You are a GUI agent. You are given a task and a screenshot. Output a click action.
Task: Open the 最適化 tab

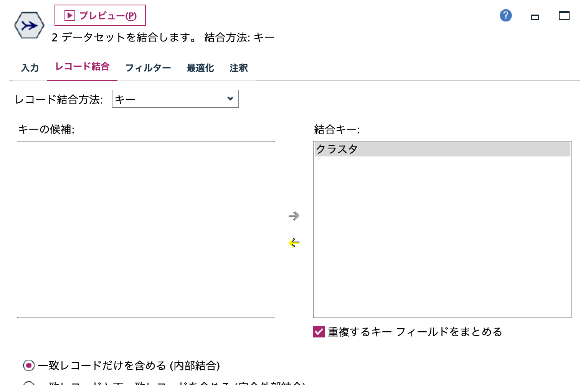pyautogui.click(x=200, y=67)
